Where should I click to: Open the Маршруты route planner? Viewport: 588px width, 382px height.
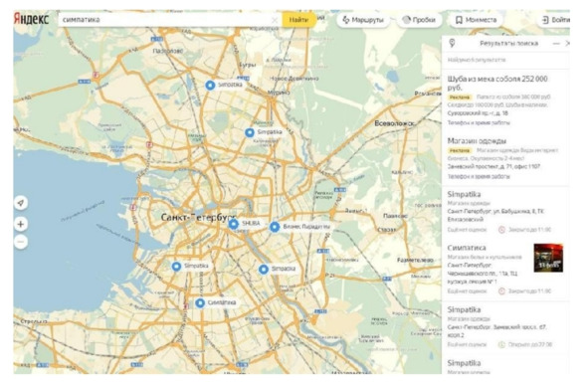(x=363, y=20)
